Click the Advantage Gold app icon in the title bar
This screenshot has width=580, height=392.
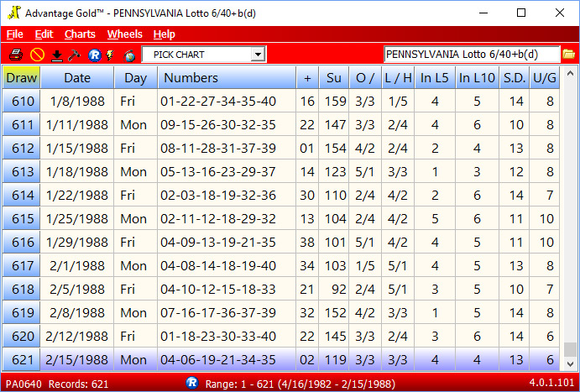point(14,13)
